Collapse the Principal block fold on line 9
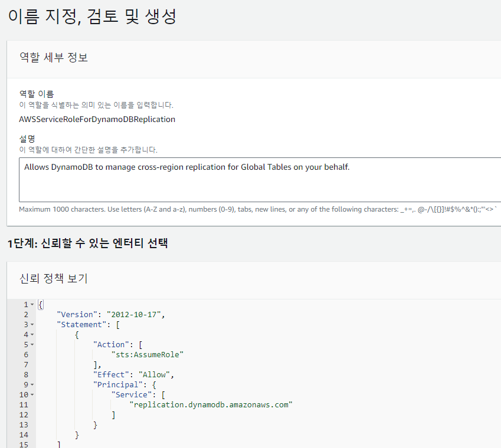501x448 pixels. [32, 385]
